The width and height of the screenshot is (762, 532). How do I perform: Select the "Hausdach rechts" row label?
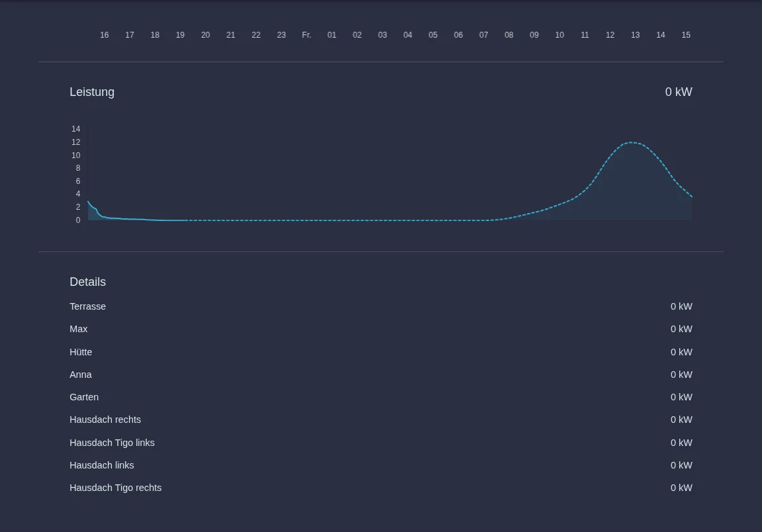[x=105, y=420]
